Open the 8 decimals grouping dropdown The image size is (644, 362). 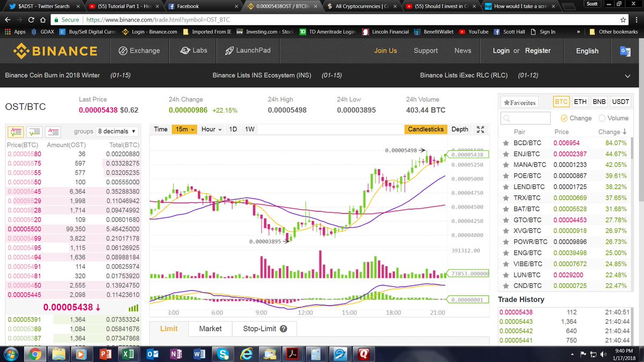[x=117, y=131]
